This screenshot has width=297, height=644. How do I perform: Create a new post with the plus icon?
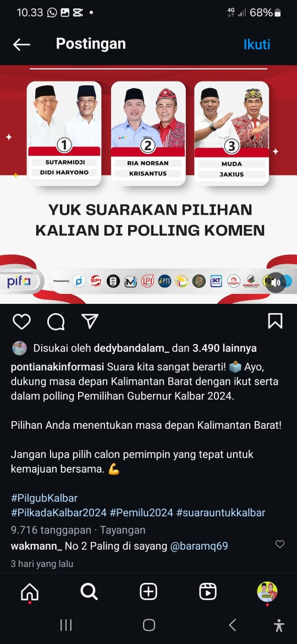[x=148, y=592]
